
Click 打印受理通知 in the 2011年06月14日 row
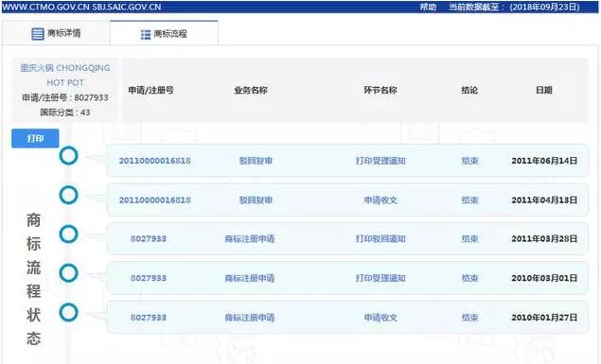click(x=380, y=161)
